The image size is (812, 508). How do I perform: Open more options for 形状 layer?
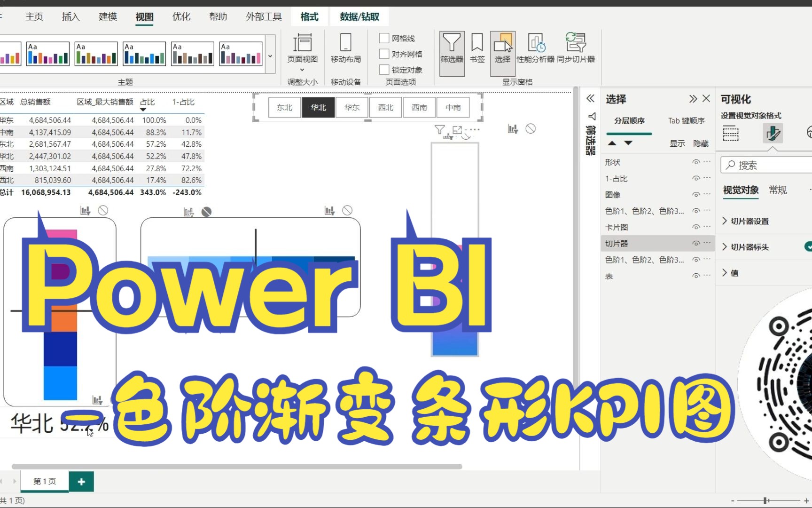pos(707,162)
